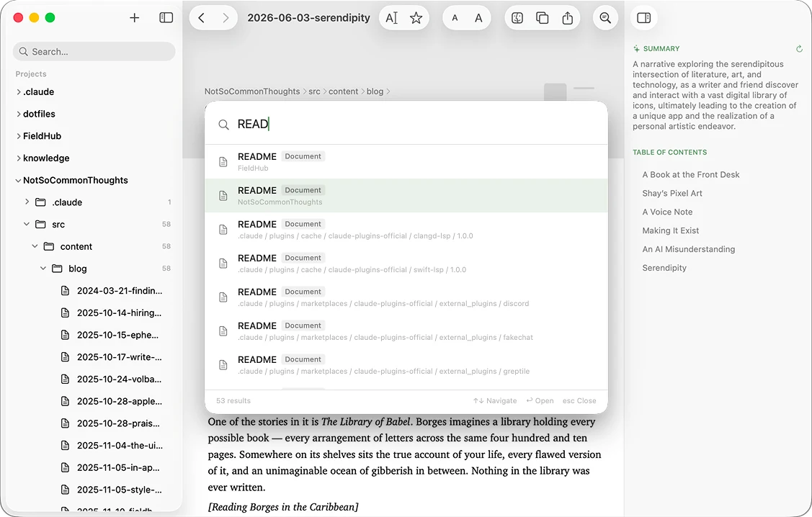Open 2025-10-14-hiring... file

pyautogui.click(x=119, y=313)
